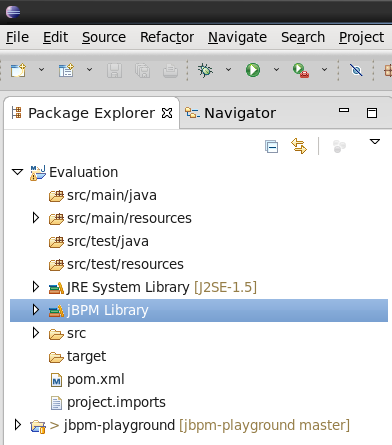Click the green Run button icon
Screen dimensions: 392x445
click(x=253, y=70)
